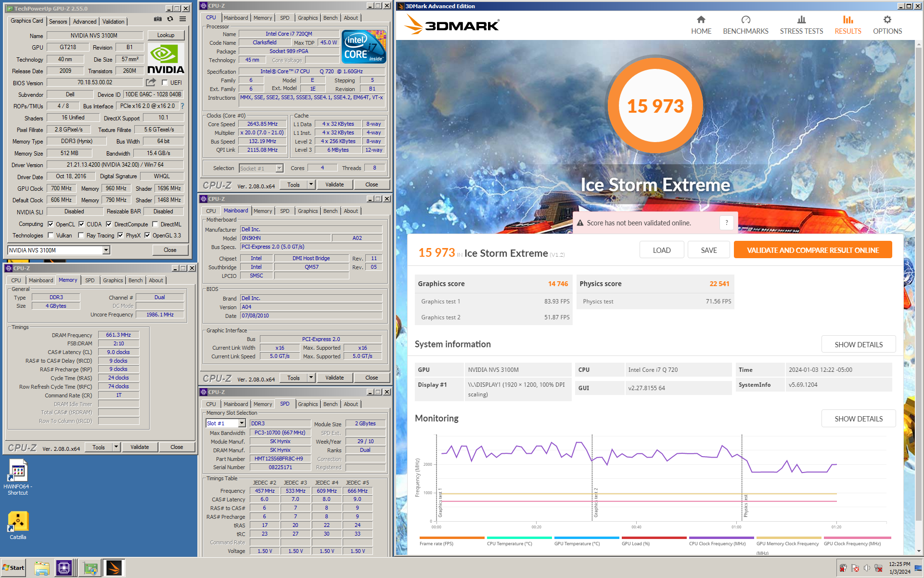Click the Bus Interface question mark icon
This screenshot has height=578, width=924.
(182, 106)
